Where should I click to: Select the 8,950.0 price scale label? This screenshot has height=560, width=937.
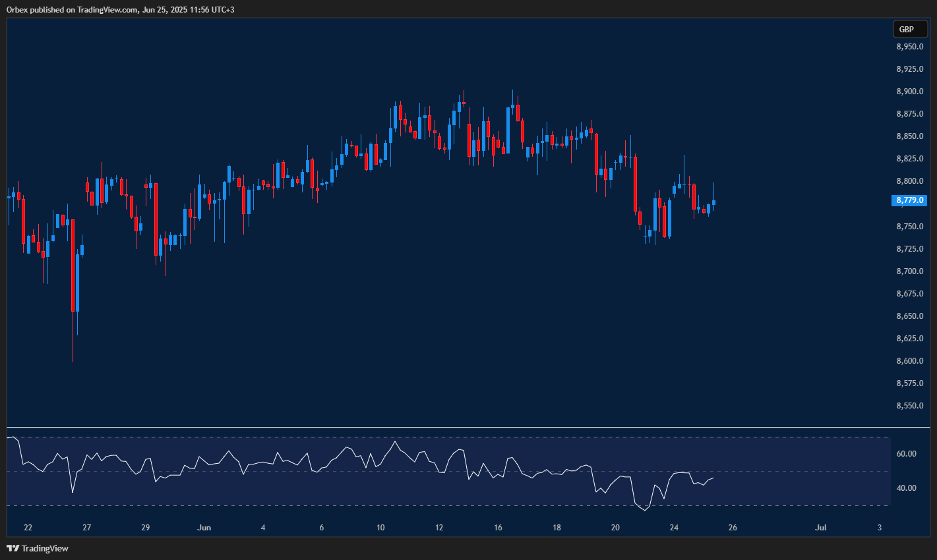click(909, 47)
